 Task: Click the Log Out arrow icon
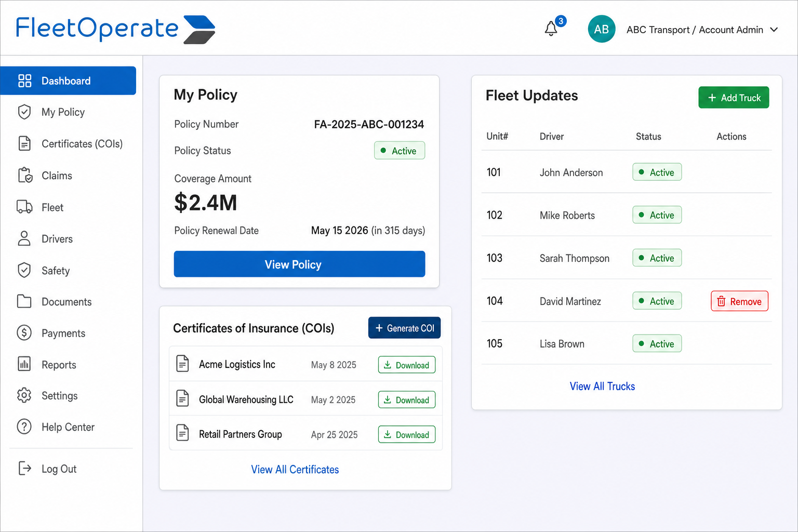24,468
